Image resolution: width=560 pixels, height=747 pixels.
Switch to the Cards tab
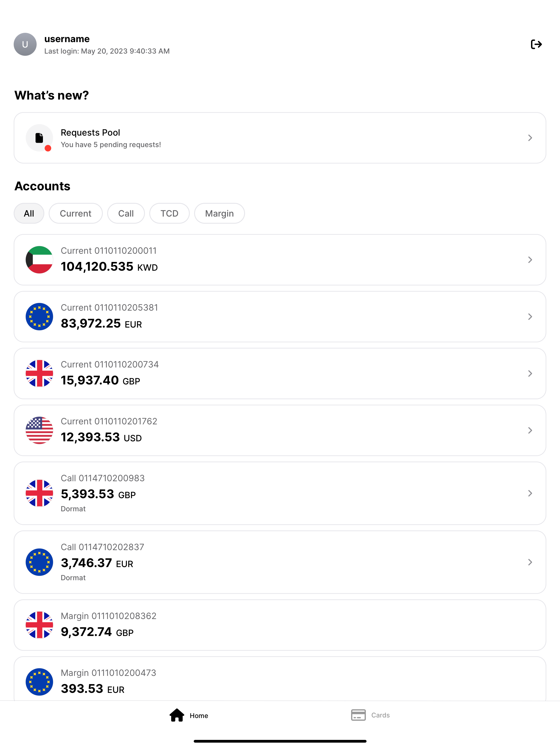(x=370, y=715)
